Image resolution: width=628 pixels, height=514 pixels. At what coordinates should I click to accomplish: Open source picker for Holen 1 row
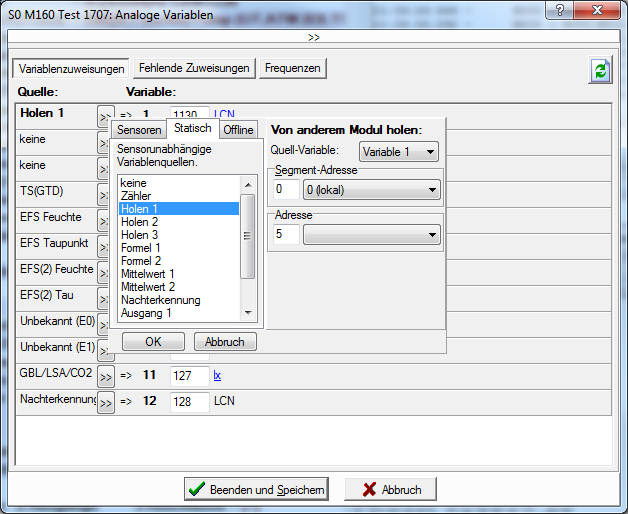[104, 117]
